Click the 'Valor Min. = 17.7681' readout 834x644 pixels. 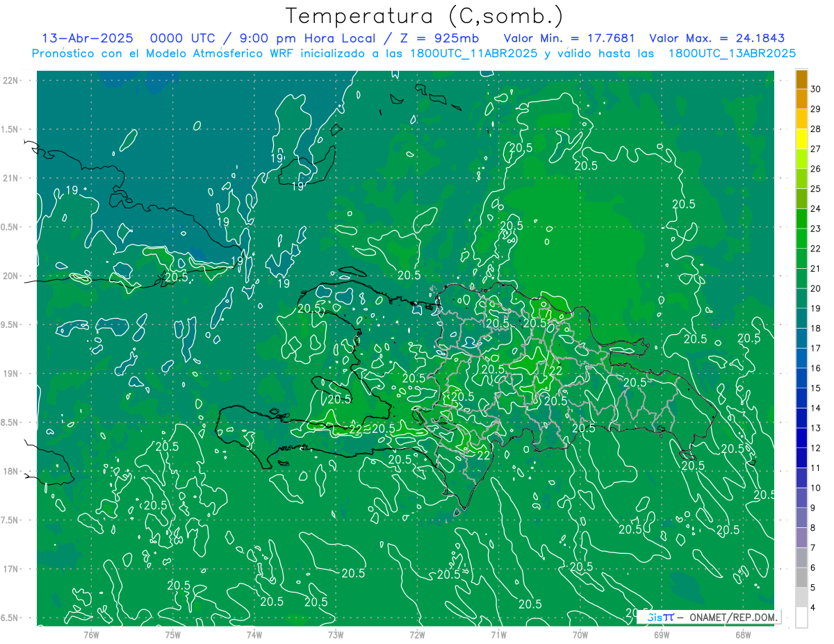[x=569, y=39]
